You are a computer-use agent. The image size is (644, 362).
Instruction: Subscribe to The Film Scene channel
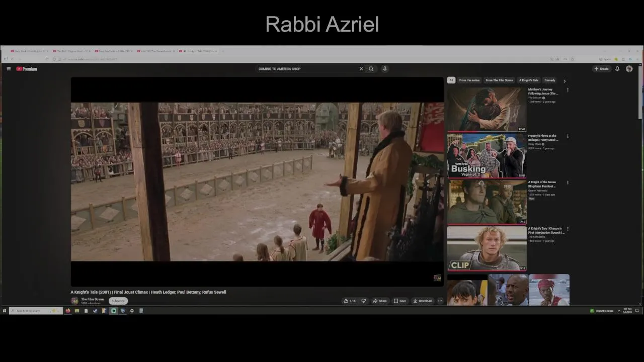point(118,301)
